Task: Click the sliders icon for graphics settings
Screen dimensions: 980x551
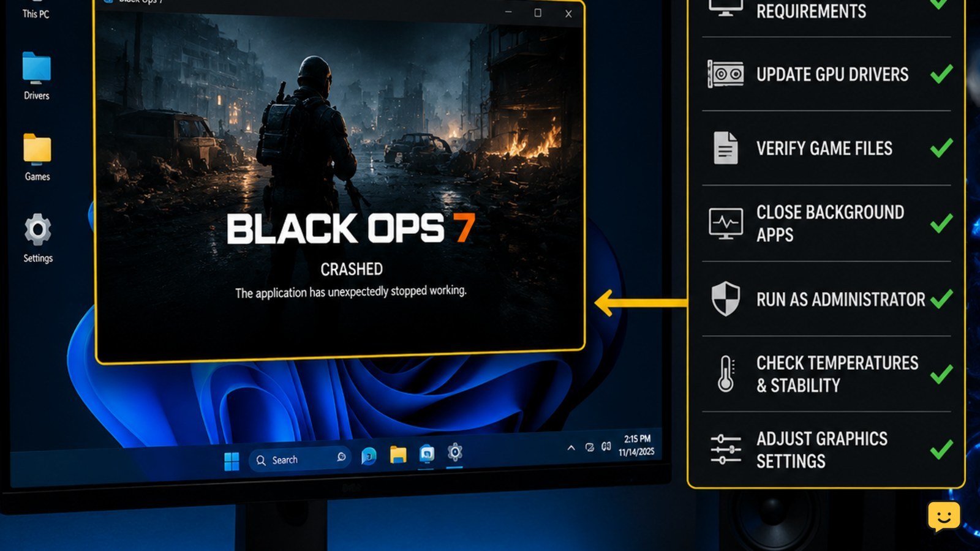Action: (726, 449)
